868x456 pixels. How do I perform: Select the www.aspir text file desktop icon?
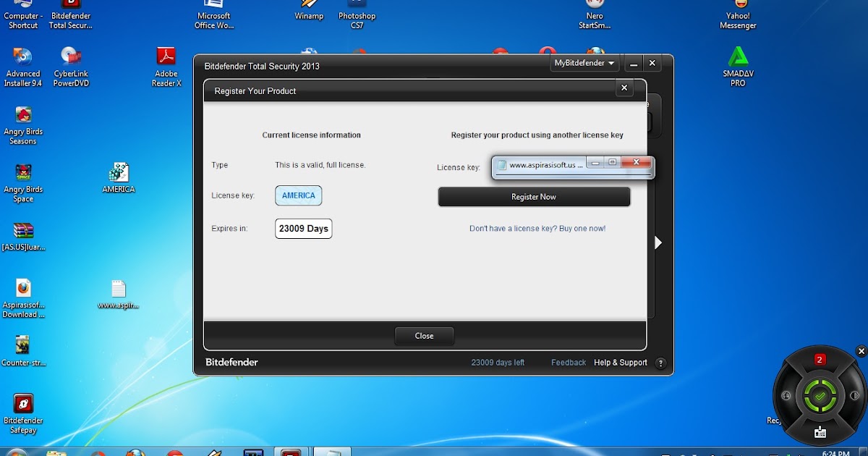click(x=119, y=295)
